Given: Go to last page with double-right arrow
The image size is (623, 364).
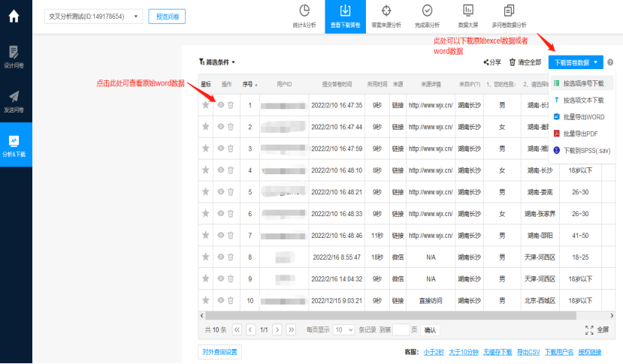Looking at the screenshot, I should [292, 330].
